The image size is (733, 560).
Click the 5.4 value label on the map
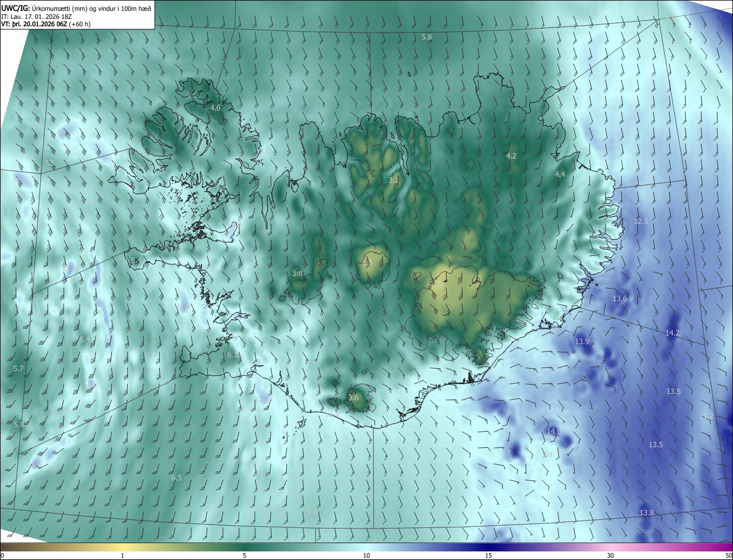click(x=136, y=260)
